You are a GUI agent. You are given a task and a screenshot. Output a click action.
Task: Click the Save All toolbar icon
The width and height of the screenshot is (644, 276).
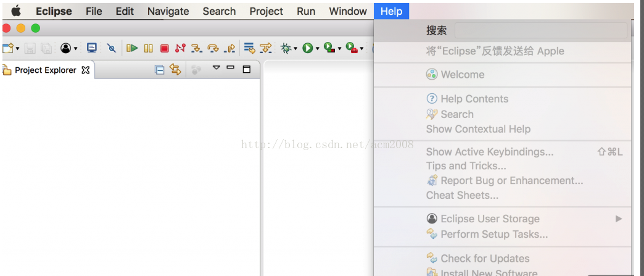click(x=46, y=49)
